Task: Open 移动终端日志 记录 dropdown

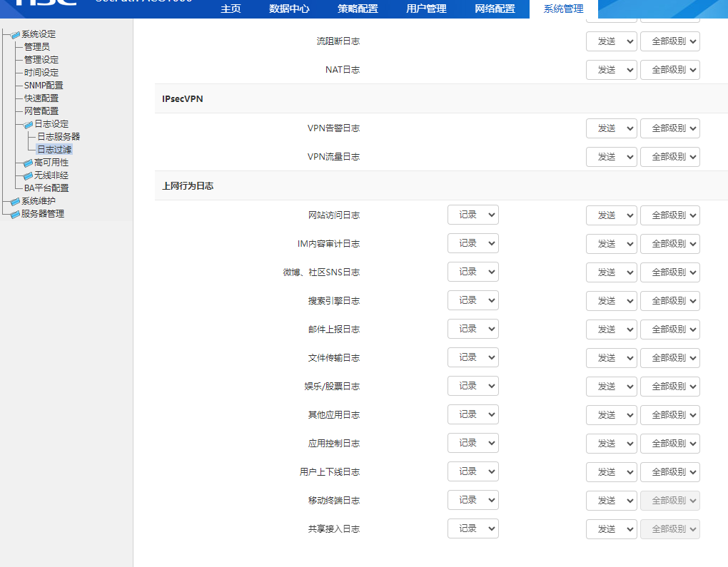Action: click(x=473, y=500)
